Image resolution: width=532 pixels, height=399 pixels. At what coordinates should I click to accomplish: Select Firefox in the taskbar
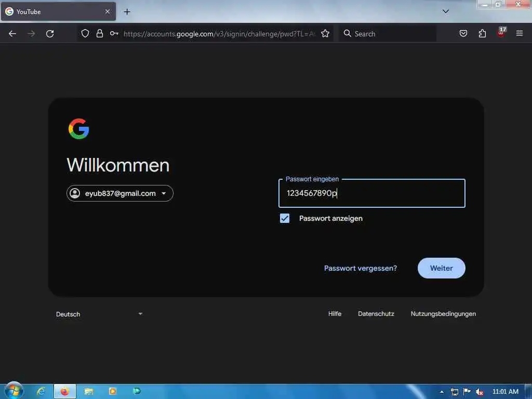coord(65,392)
